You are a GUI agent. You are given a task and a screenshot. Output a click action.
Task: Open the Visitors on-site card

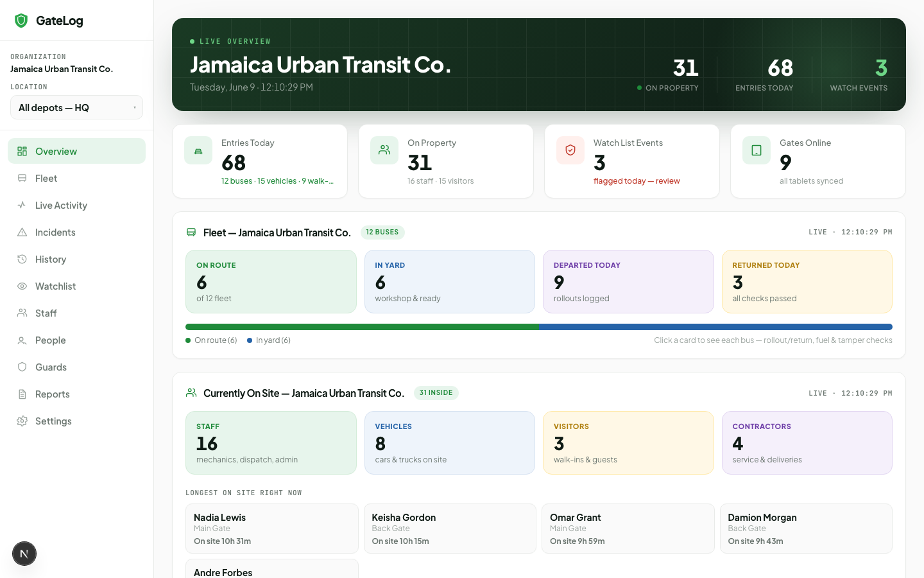point(628,442)
